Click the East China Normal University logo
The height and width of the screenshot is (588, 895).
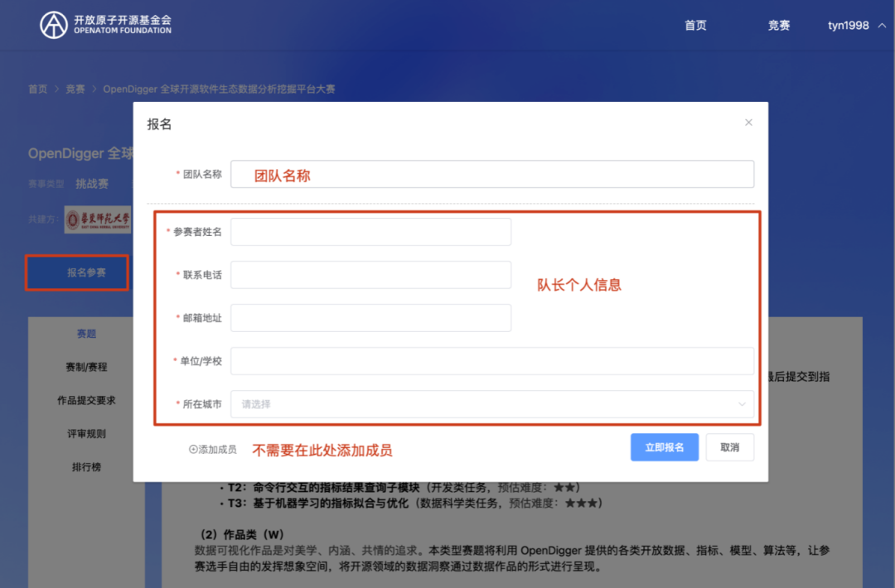tap(98, 219)
